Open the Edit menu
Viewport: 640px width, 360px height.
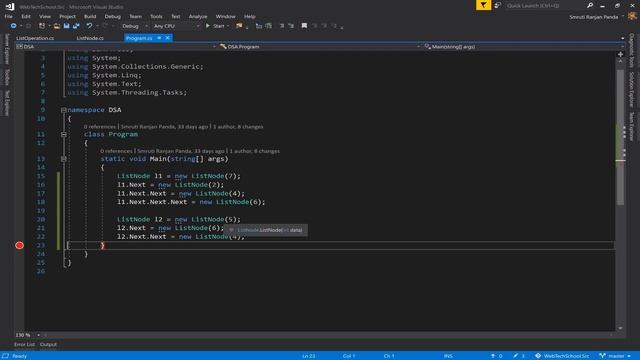pos(26,17)
